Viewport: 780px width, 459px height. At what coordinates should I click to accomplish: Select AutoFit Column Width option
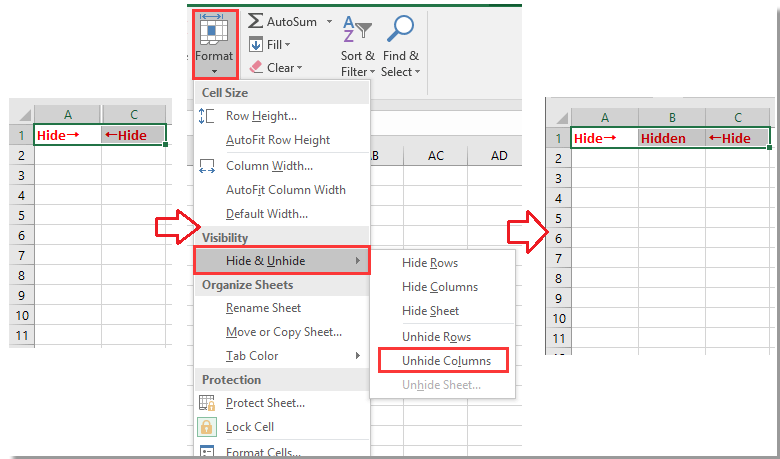[286, 189]
